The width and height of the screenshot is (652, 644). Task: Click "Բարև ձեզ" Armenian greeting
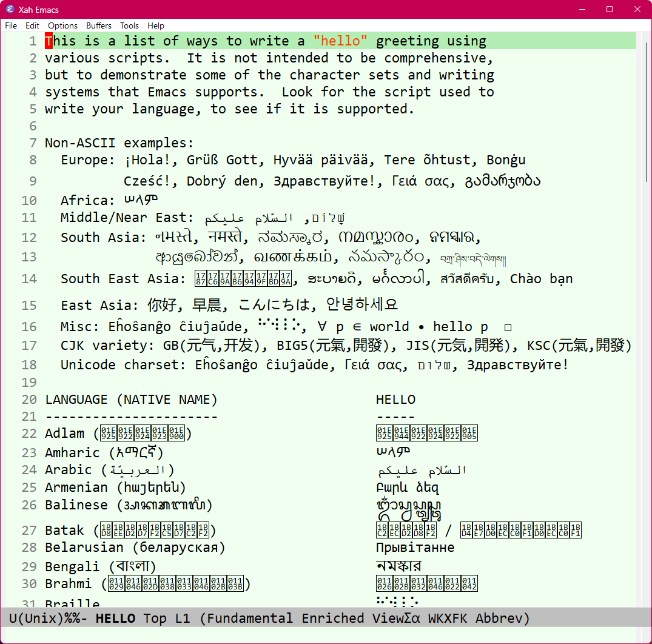point(408,488)
